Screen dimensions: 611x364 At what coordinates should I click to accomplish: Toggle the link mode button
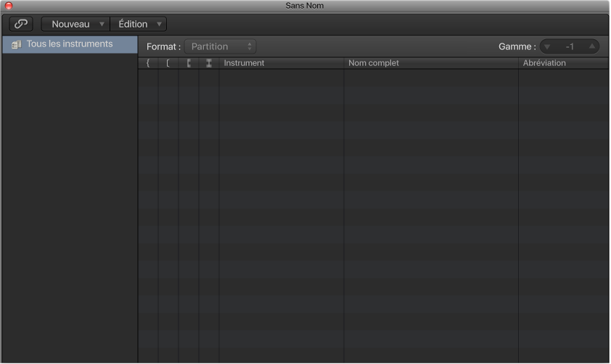point(20,24)
